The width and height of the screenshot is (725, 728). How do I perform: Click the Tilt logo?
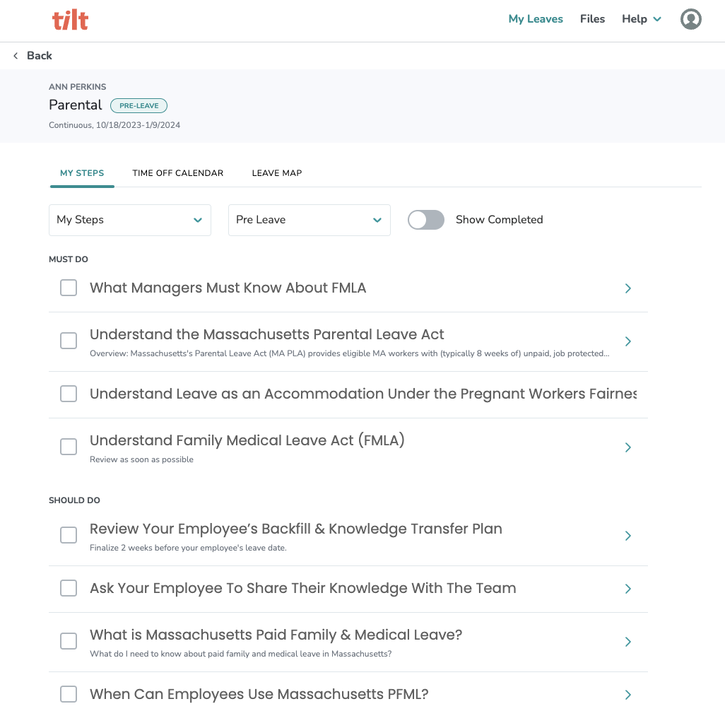pos(70,19)
